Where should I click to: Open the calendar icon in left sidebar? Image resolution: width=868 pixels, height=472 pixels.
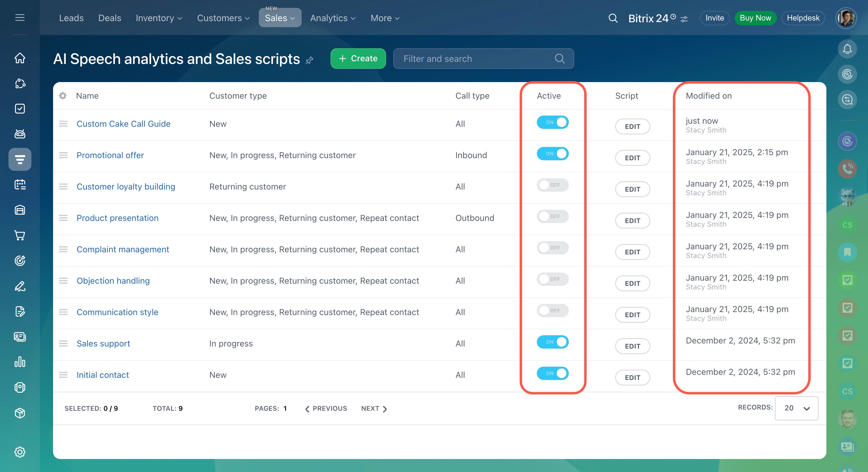(20, 184)
